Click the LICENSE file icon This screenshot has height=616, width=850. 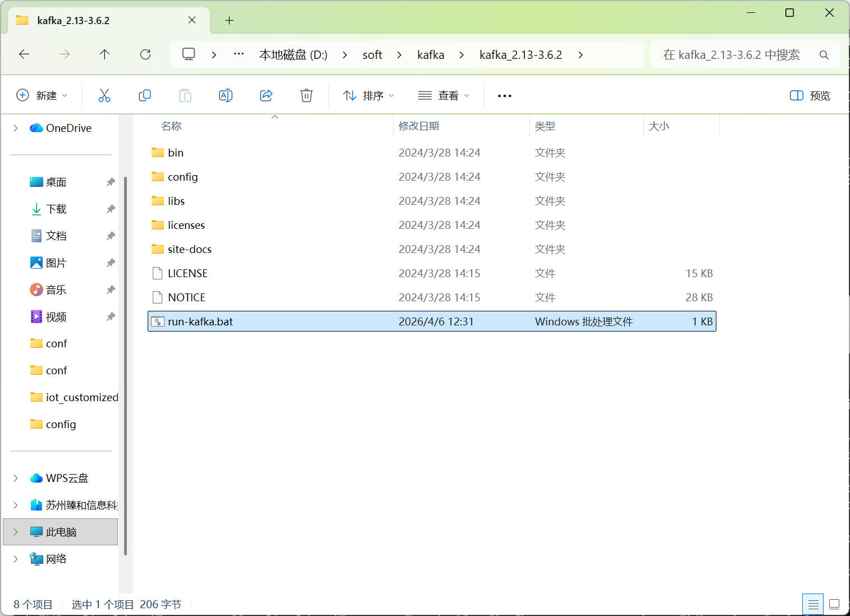(x=158, y=273)
